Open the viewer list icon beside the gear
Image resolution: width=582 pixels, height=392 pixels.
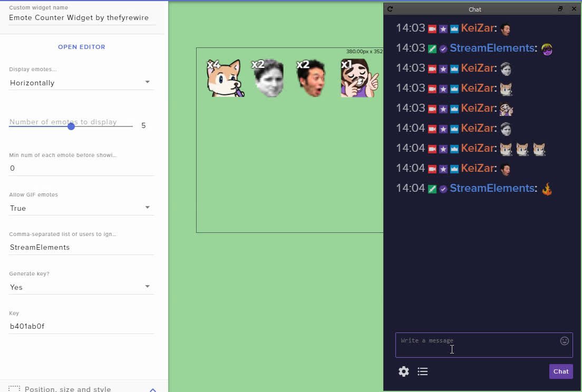(423, 371)
